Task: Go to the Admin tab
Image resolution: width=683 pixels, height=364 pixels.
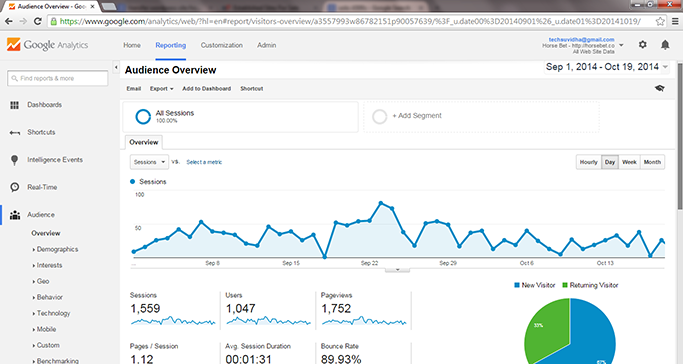Action: point(267,45)
